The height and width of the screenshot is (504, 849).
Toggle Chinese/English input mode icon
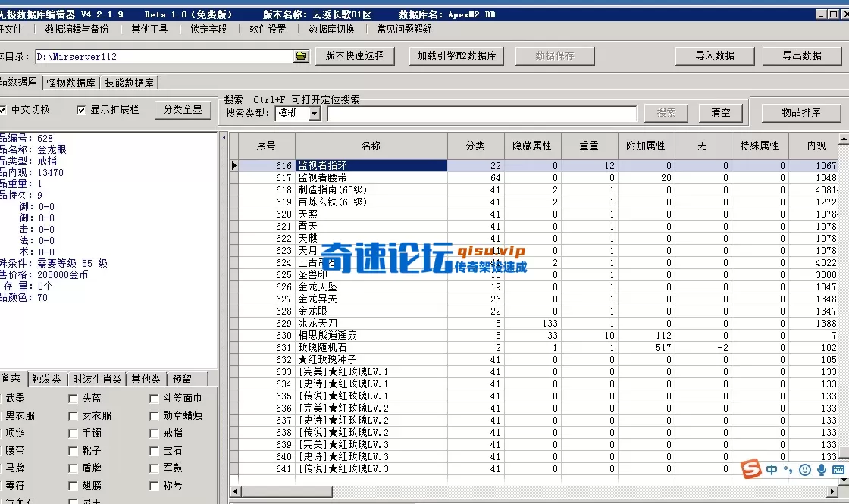tap(770, 468)
